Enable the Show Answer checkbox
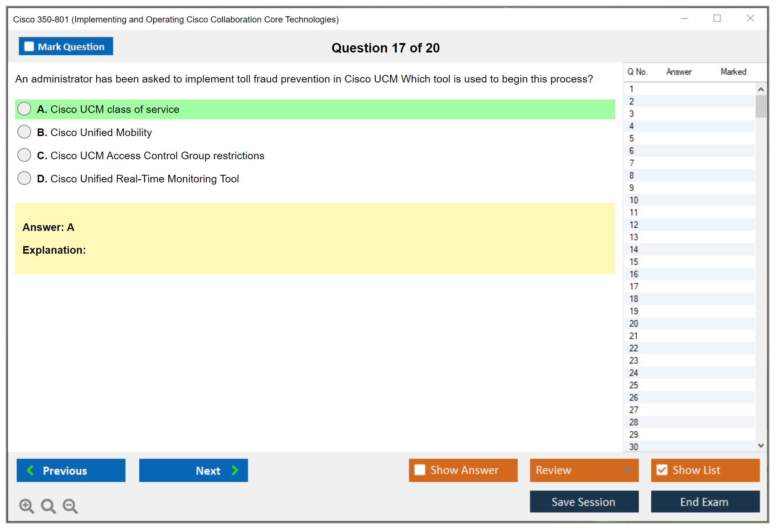 (x=420, y=470)
